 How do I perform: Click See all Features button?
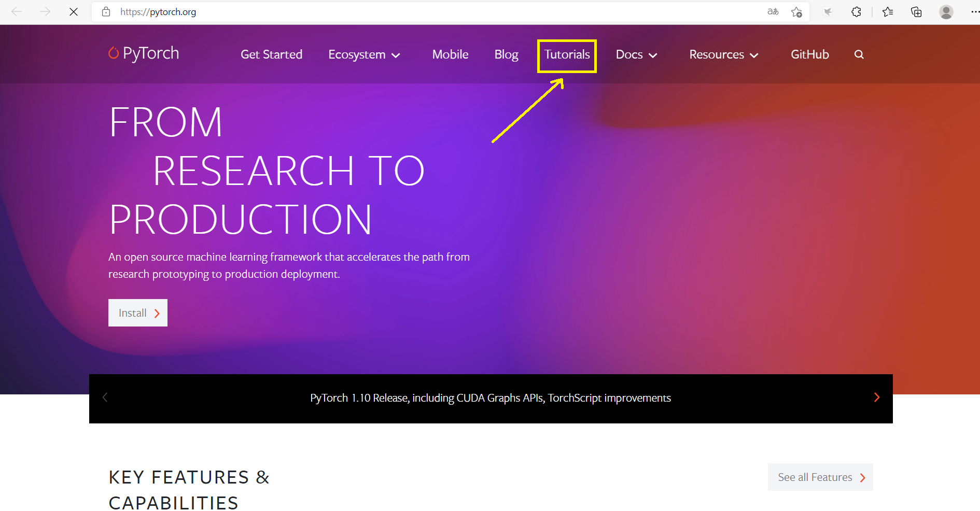point(820,477)
